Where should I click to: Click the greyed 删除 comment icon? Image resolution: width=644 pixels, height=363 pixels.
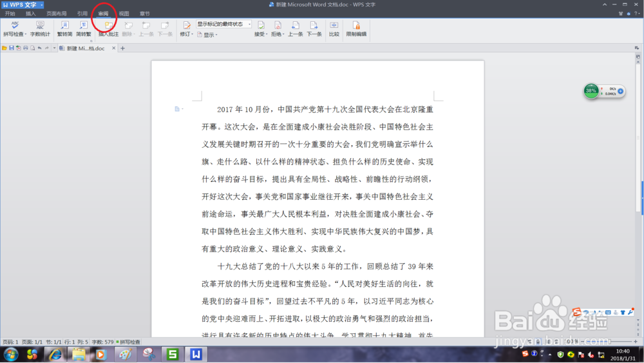tap(128, 26)
